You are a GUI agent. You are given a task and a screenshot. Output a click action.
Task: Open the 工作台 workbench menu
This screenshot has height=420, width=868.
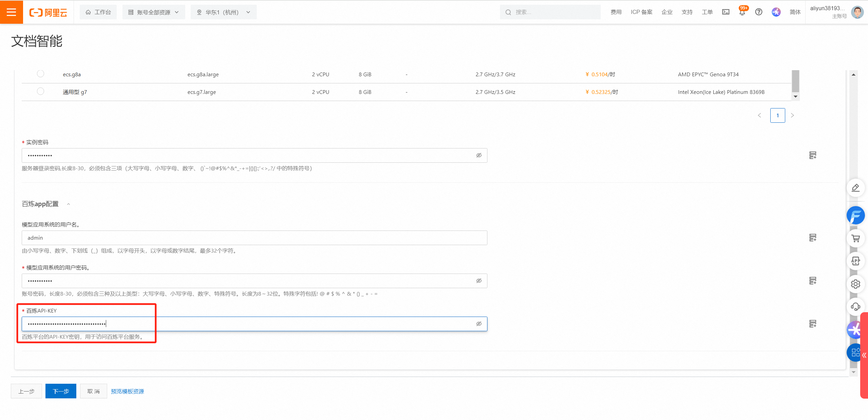tap(98, 12)
